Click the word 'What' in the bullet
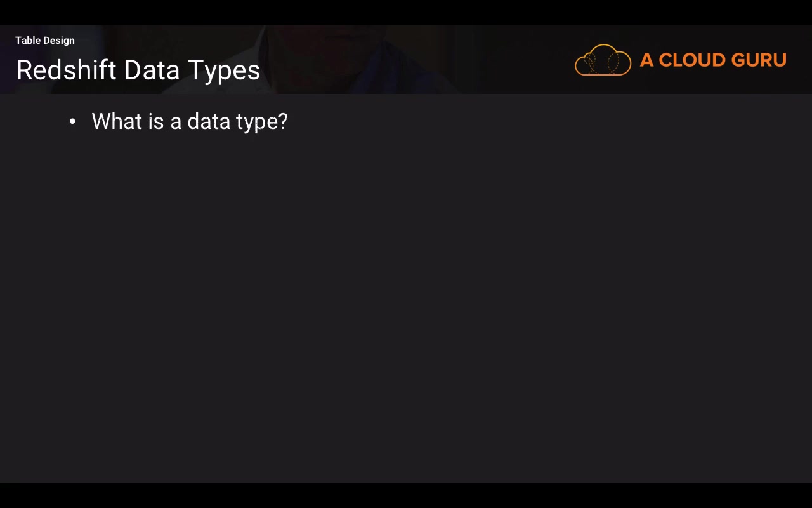Viewport: 812px width, 508px height. (117, 121)
